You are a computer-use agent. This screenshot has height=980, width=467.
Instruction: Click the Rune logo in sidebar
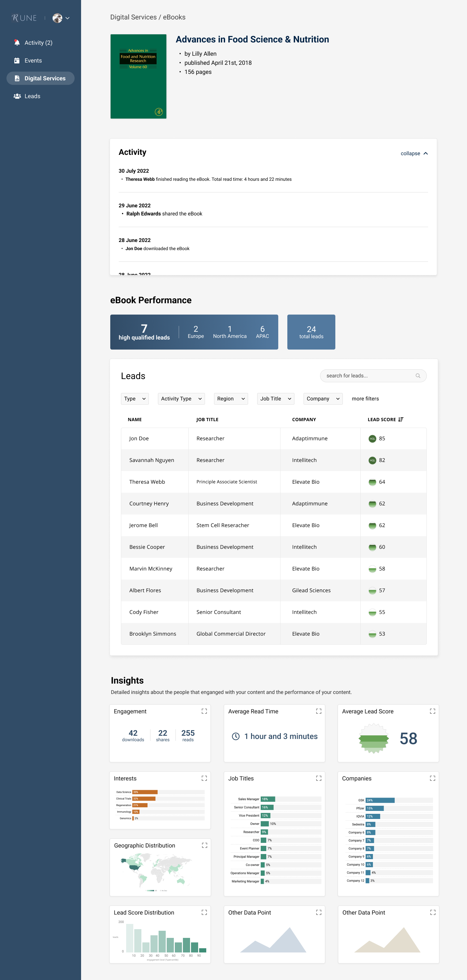pos(24,18)
